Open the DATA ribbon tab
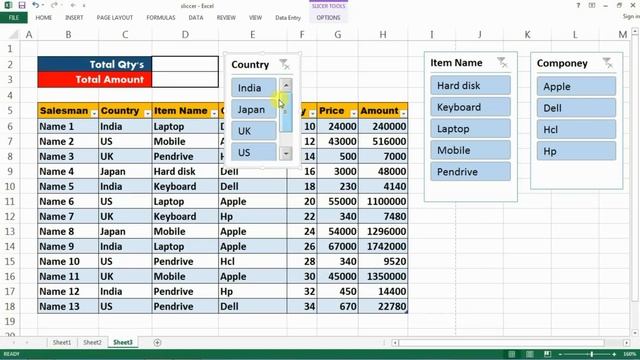This screenshot has width=640, height=360. pyautogui.click(x=196, y=18)
